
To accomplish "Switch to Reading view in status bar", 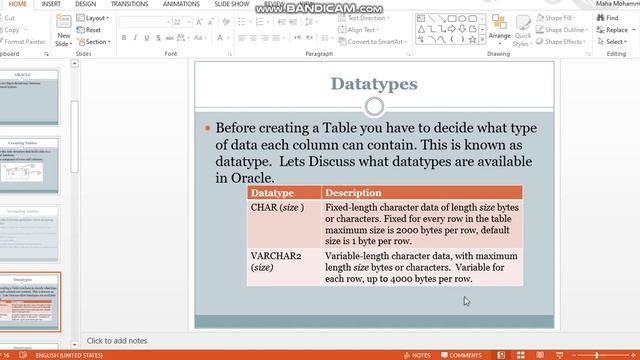I will (540, 355).
